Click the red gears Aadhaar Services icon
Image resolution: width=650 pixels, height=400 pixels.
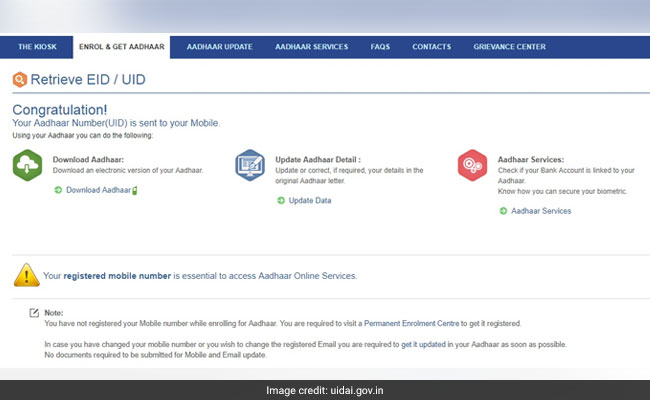pyautogui.click(x=472, y=165)
